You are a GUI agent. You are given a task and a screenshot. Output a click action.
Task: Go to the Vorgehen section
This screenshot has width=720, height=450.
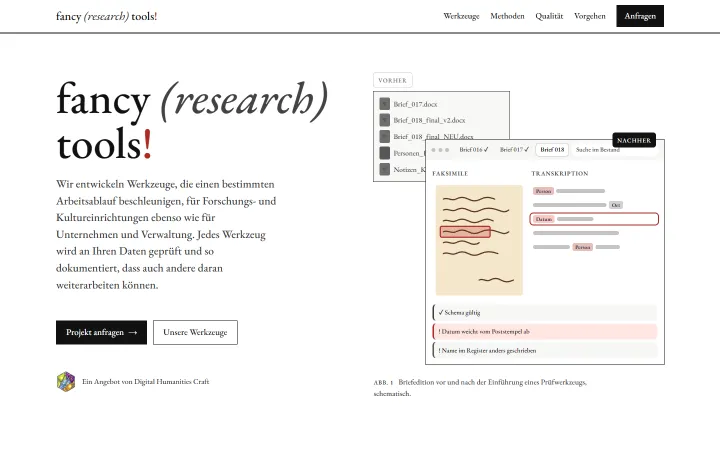tap(590, 16)
